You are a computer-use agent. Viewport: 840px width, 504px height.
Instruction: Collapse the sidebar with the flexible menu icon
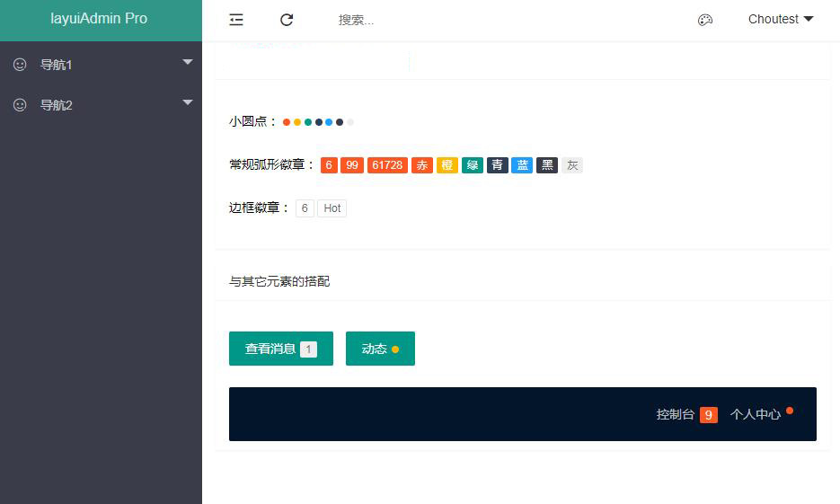236,20
